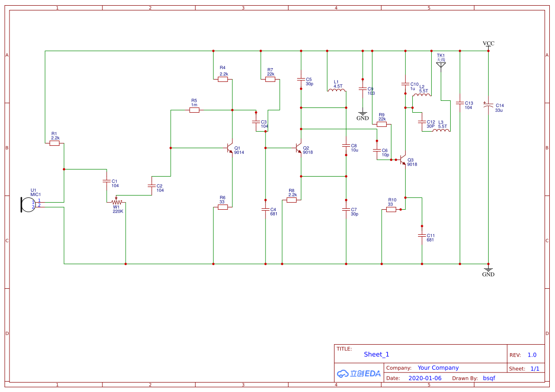Select capacitor C12 30P
This screenshot has height=392, width=555.
[x=422, y=122]
